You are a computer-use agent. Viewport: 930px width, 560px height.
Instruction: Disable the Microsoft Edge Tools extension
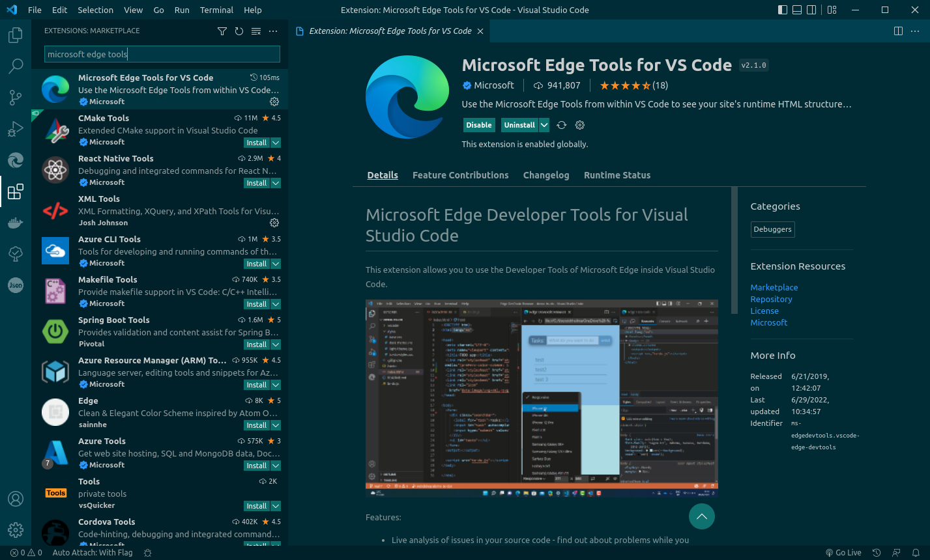pos(479,124)
